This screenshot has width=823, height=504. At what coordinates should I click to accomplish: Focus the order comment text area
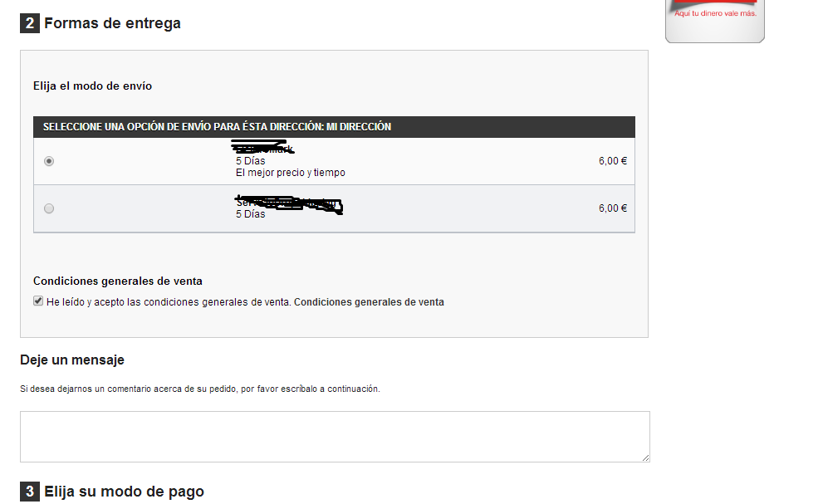tap(335, 436)
